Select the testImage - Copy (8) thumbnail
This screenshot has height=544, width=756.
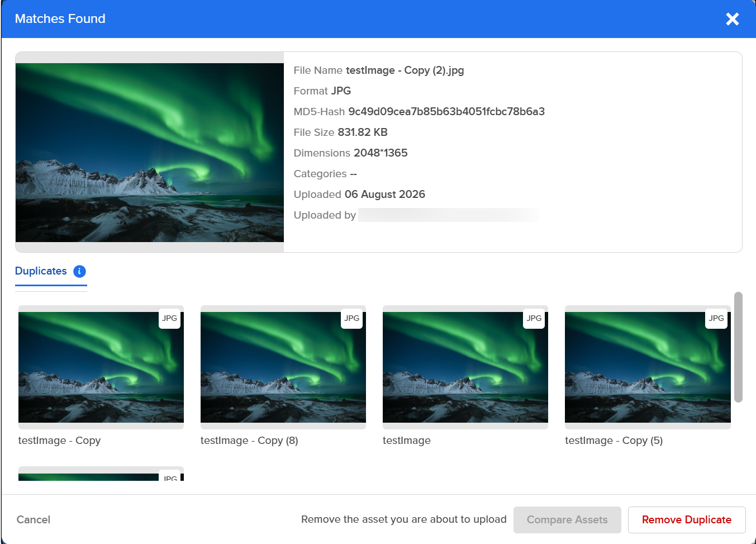pos(283,367)
